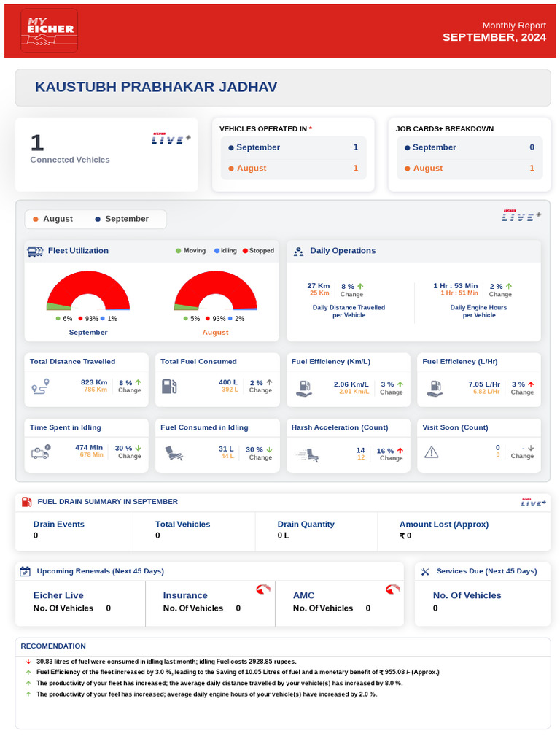Click Daily Distance Travelled per Vehicle label
The image size is (560, 747).
[349, 311]
